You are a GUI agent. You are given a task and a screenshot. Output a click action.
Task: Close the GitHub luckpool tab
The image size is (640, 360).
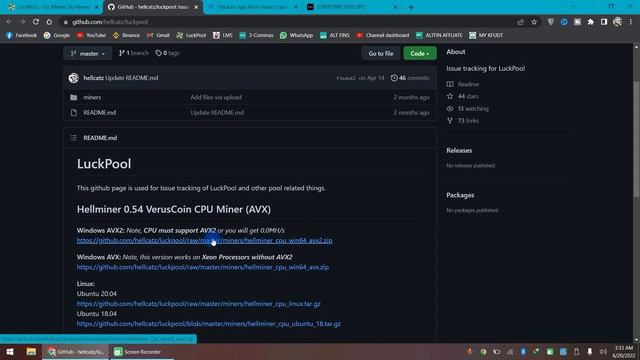pos(196,7)
